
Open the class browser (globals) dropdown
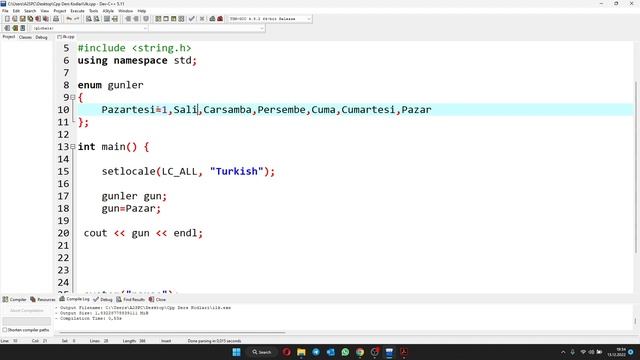click(x=89, y=28)
